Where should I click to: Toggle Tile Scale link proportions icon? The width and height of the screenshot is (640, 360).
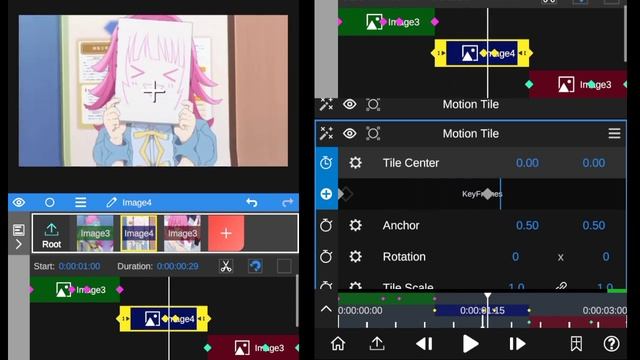point(561,286)
